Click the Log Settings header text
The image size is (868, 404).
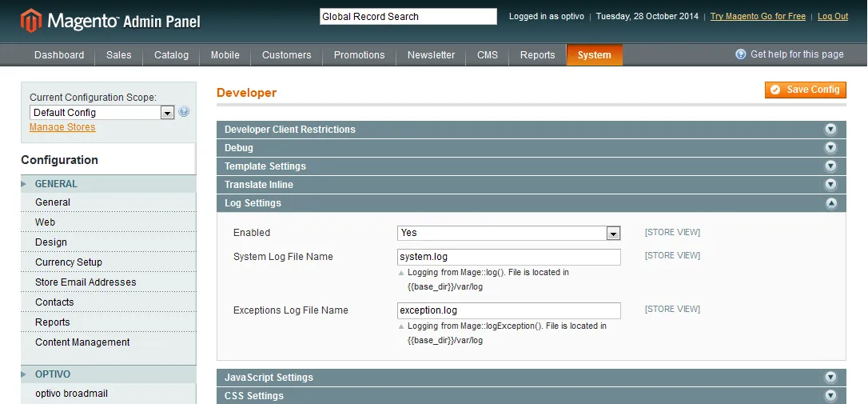click(253, 203)
